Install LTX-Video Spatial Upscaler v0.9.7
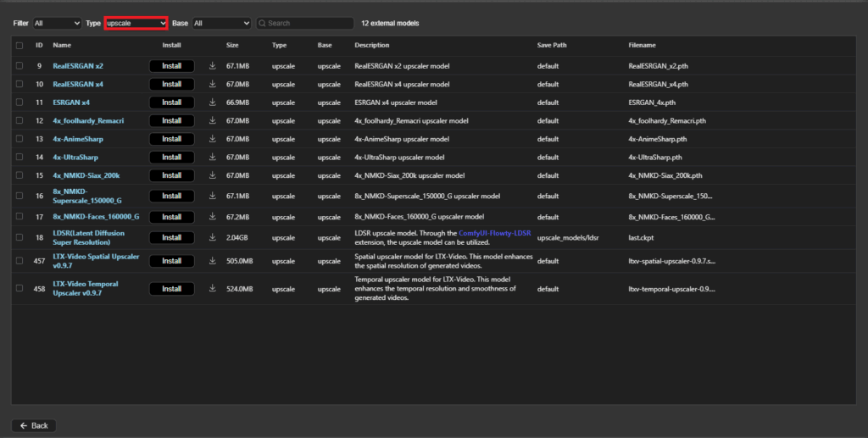The image size is (868, 438). (171, 260)
